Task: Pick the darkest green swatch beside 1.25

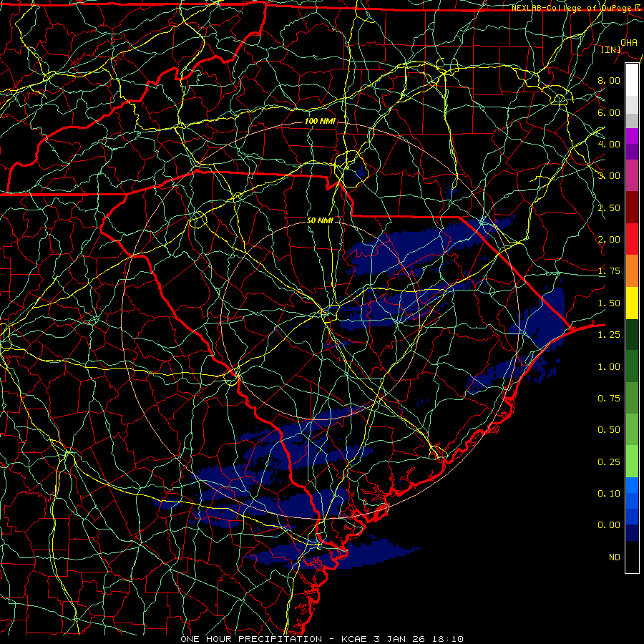Action: tap(632, 334)
